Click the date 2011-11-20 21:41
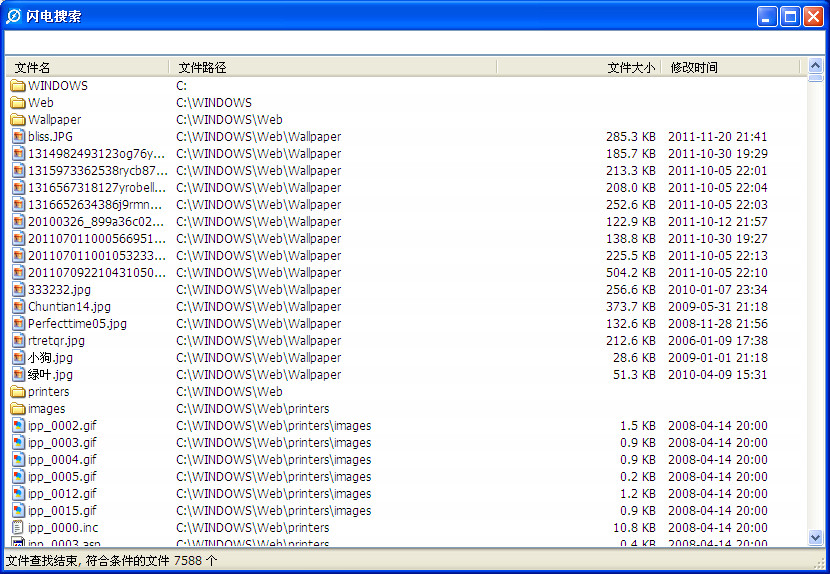830x574 pixels. 717,137
